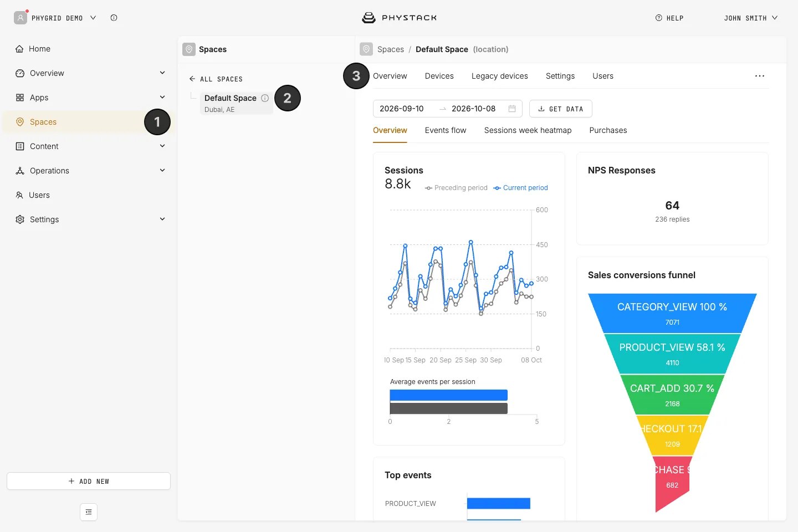Screen dimensions: 798x532
Task: Open the space Users tab
Action: (x=603, y=76)
